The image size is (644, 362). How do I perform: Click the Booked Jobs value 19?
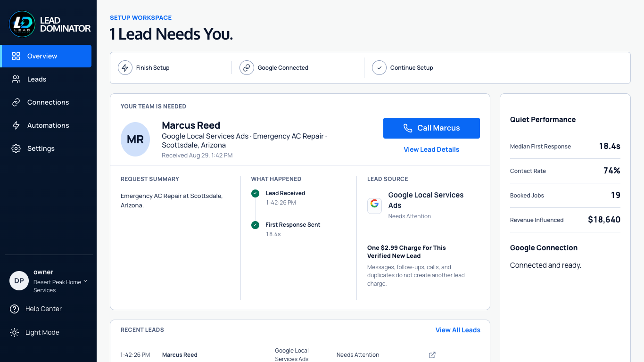[616, 195]
